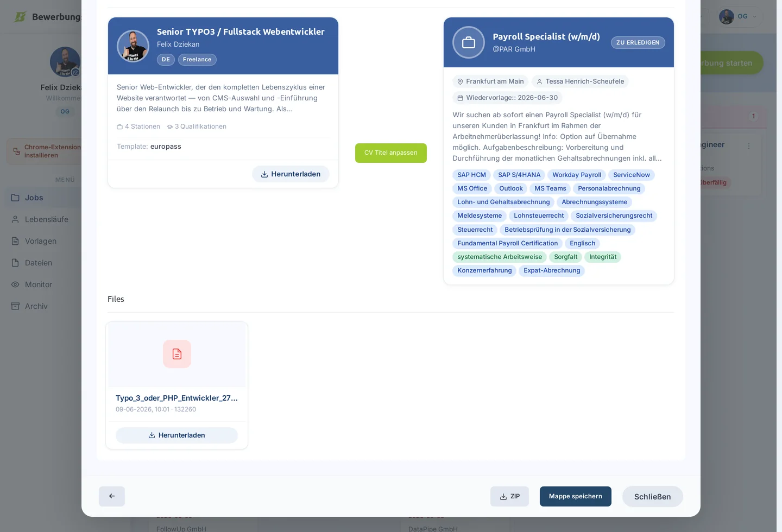Click the Sozialversicherungsrecht tag

pyautogui.click(x=614, y=216)
